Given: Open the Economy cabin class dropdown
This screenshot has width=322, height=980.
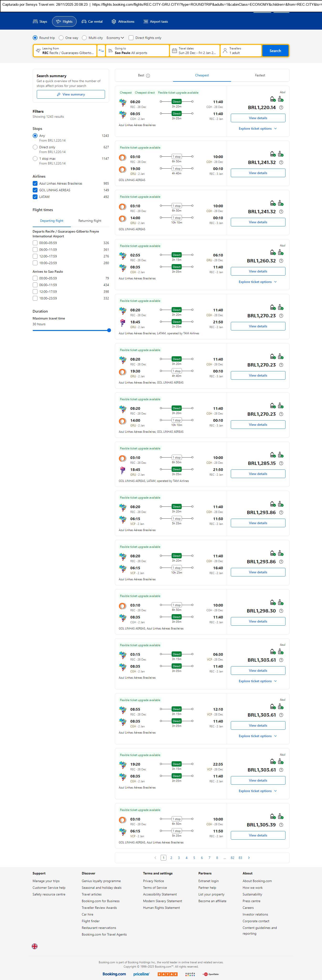Looking at the screenshot, I should pyautogui.click(x=115, y=38).
